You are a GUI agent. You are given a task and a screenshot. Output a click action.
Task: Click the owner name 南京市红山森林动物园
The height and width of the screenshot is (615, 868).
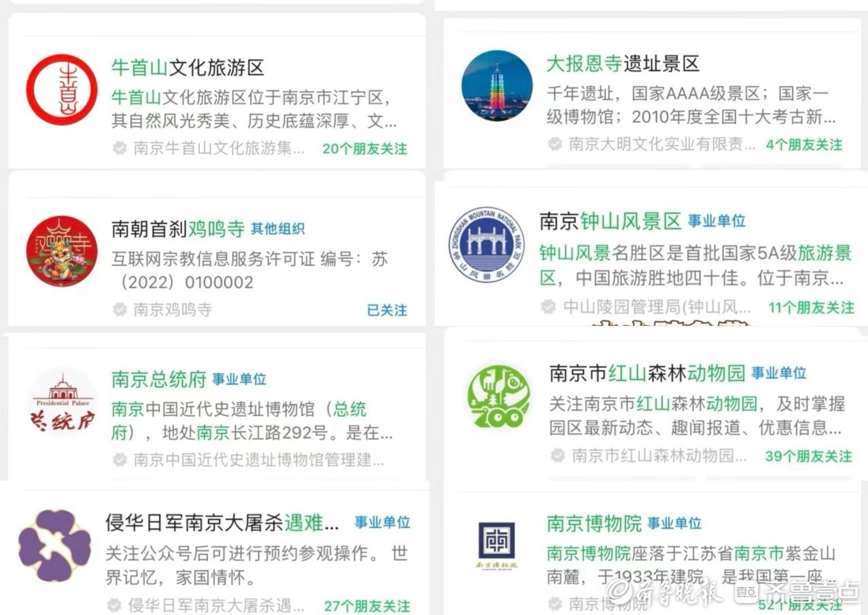660,456
